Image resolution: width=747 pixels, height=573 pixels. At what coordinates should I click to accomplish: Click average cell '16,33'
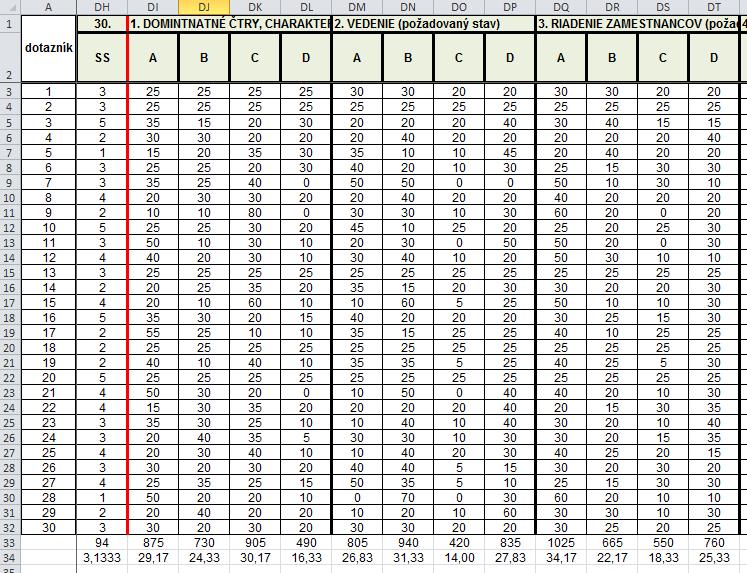click(306, 558)
